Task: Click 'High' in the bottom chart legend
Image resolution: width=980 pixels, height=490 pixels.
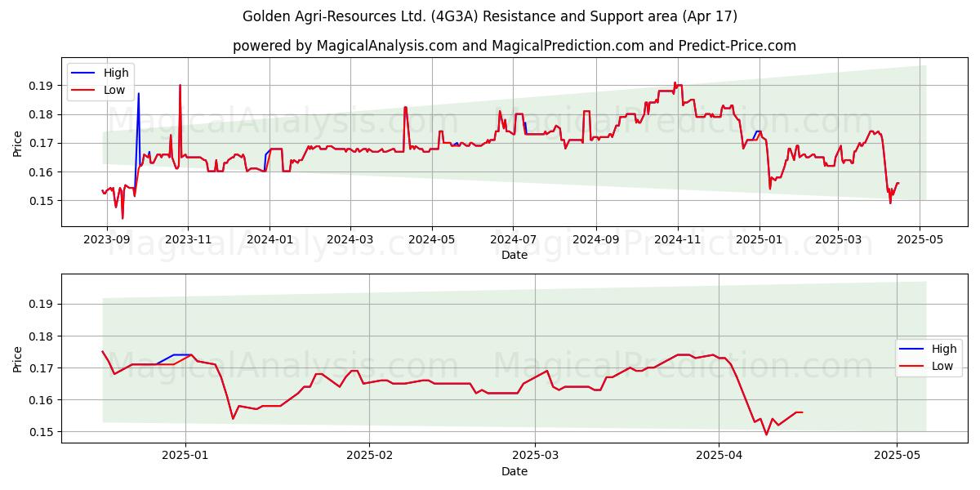Action: click(x=944, y=349)
